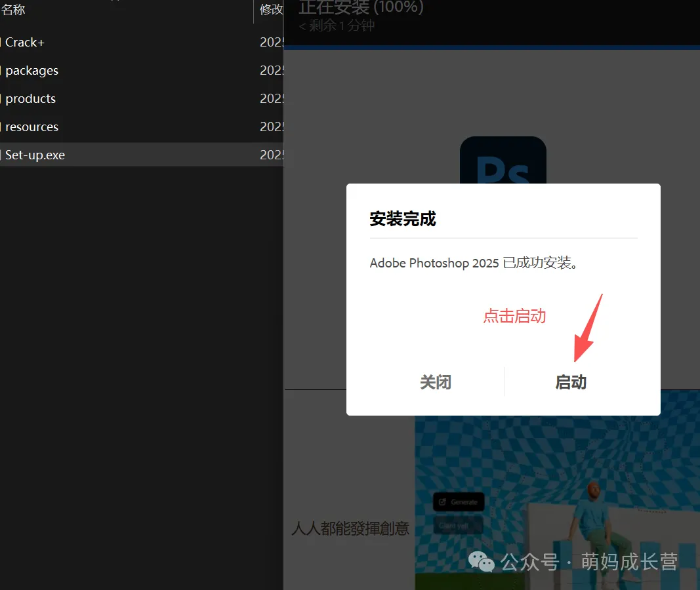Viewport: 700px width, 590px height.
Task: Click the Generate button in preview image
Action: 459,502
